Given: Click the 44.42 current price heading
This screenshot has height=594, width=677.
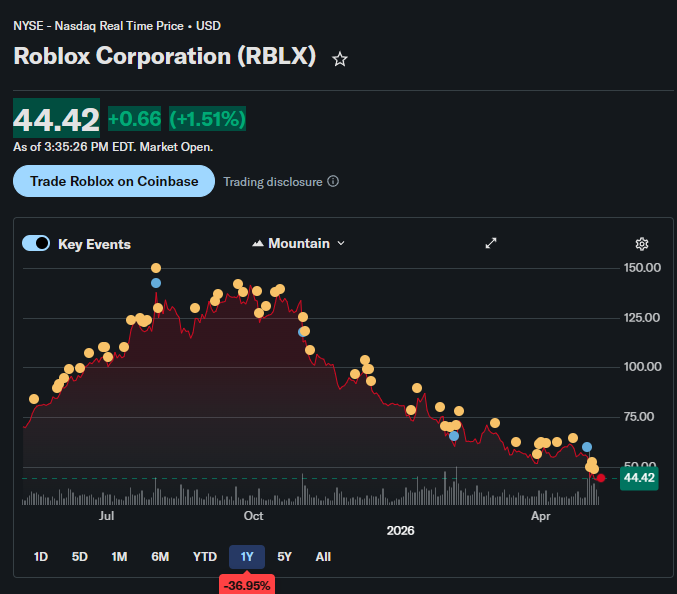Looking at the screenshot, I should [x=57, y=120].
